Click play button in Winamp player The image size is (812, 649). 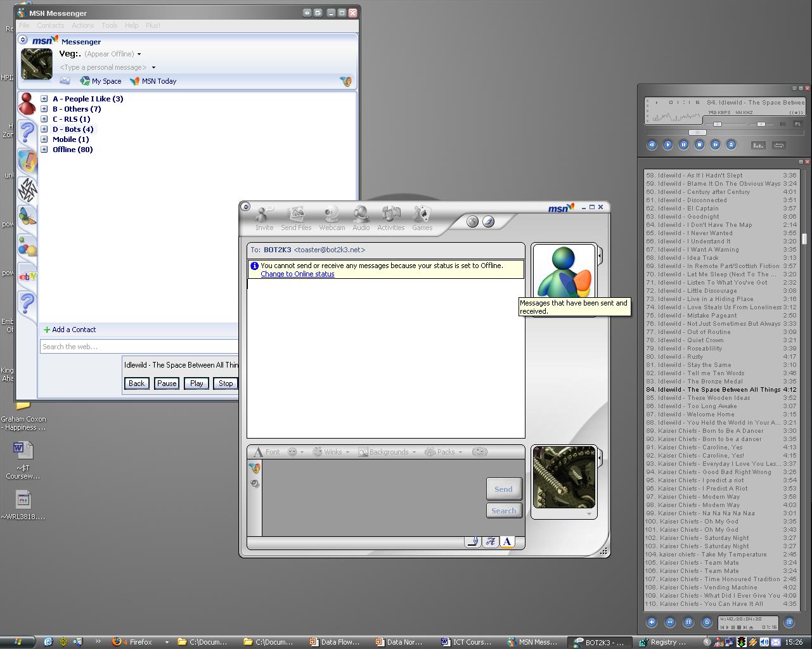pyautogui.click(x=667, y=145)
